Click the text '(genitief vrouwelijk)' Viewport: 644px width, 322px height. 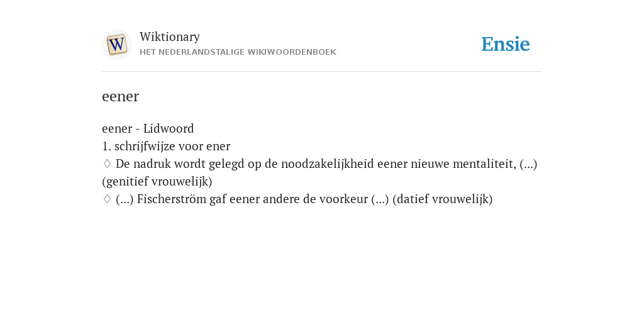click(x=157, y=182)
